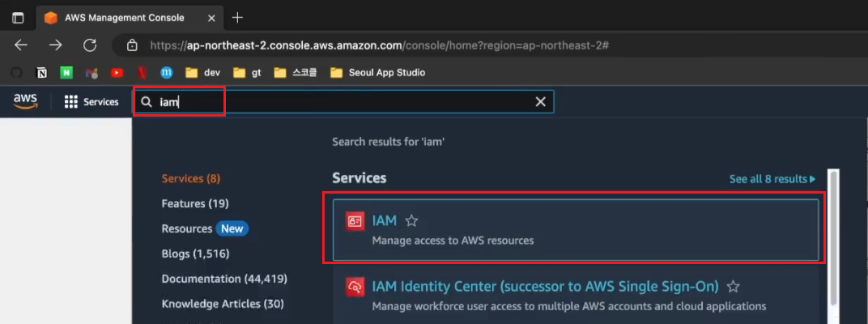868x324 pixels.
Task: Open the gt bookmarks folder
Action: point(248,73)
